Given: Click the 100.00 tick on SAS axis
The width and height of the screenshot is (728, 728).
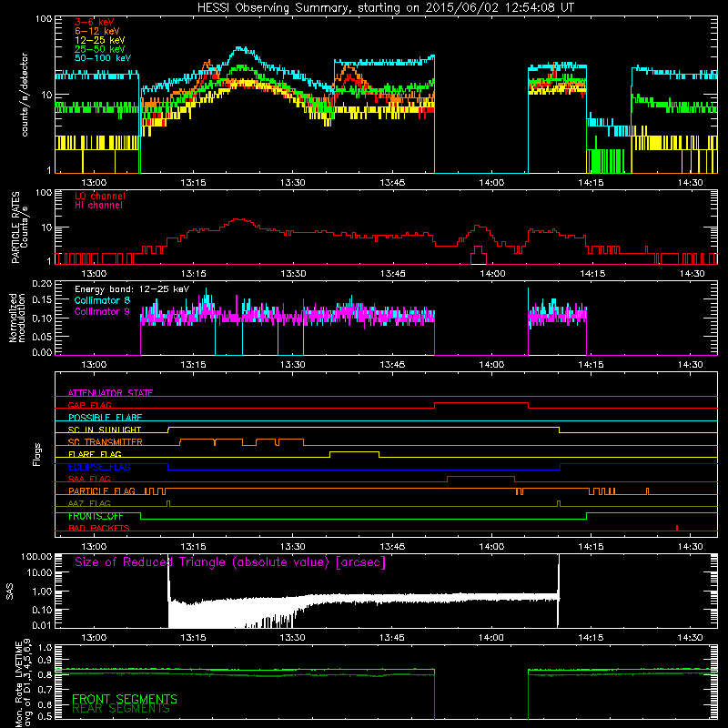Looking at the screenshot, I should click(36, 556).
